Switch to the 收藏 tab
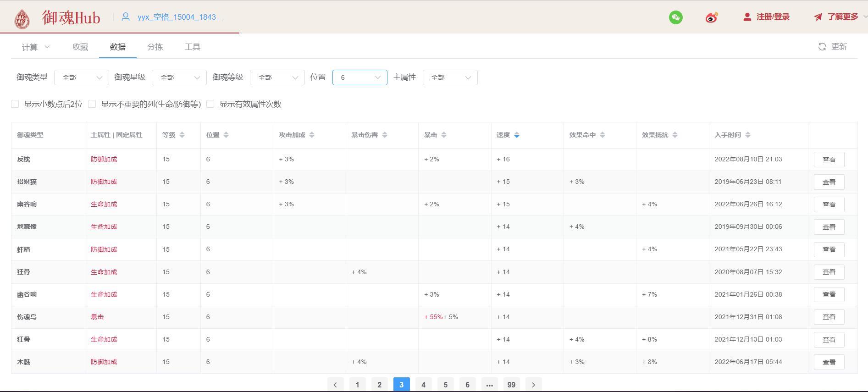Screen dimensions: 868x392 coord(80,47)
